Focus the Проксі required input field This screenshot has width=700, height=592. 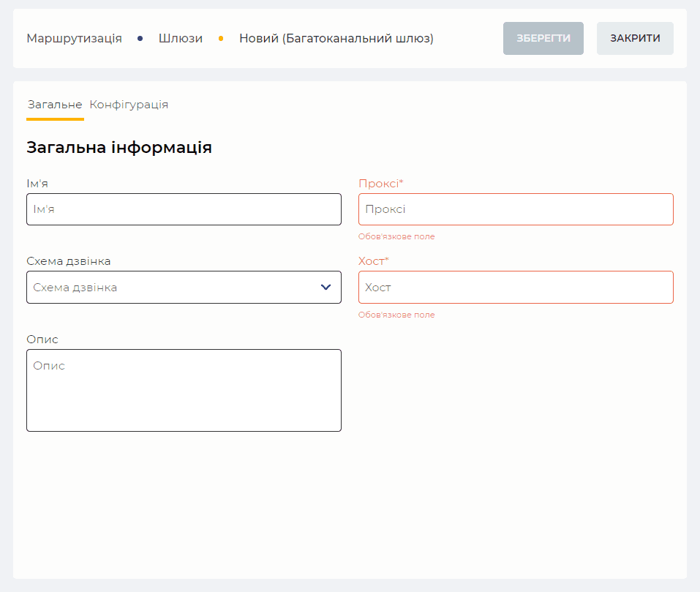(516, 209)
